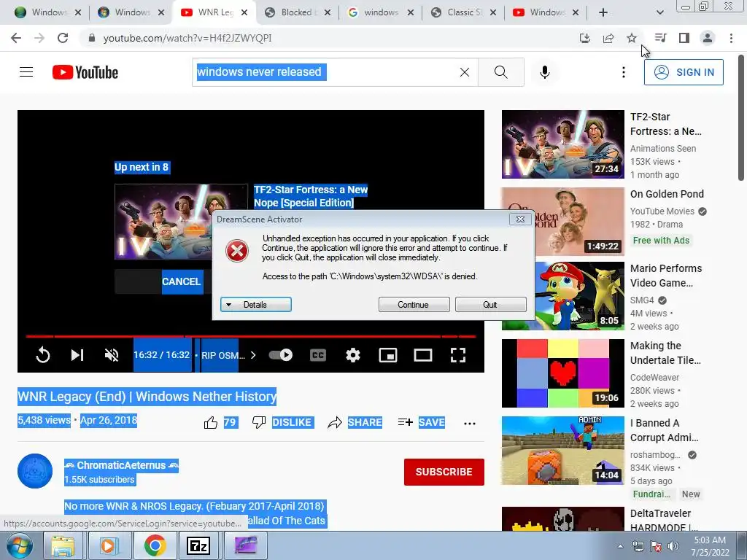Open Chrome three-dot menu

(731, 38)
